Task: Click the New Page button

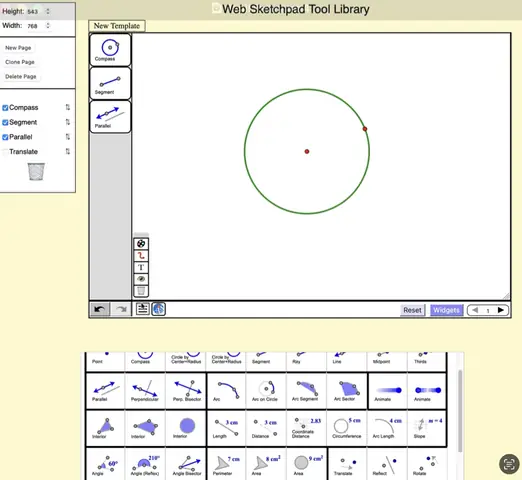Action: click(18, 48)
